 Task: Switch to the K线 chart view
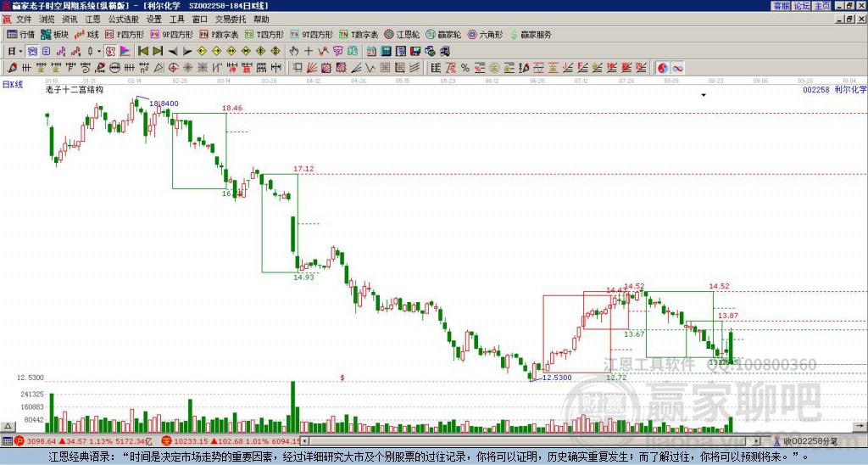click(86, 34)
